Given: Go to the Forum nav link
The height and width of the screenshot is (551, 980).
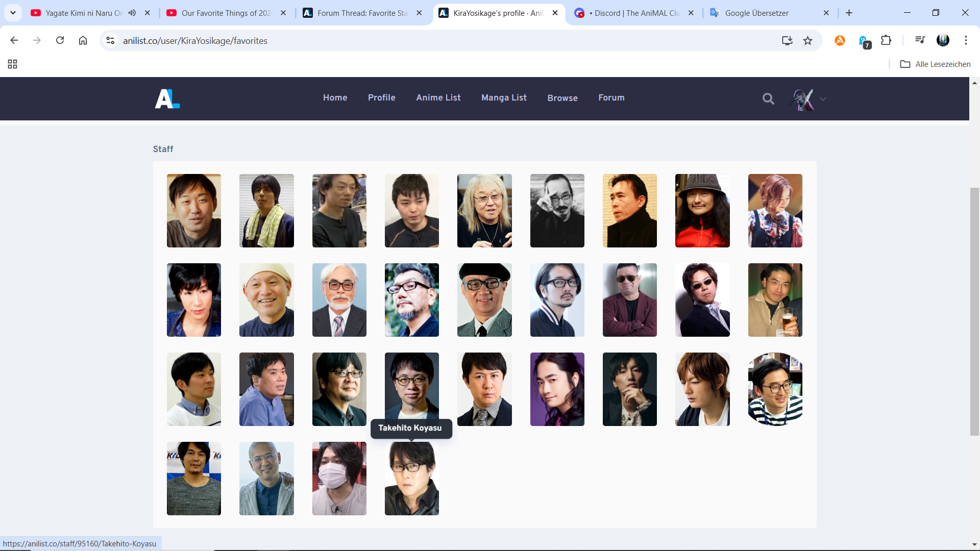Looking at the screenshot, I should click(611, 97).
